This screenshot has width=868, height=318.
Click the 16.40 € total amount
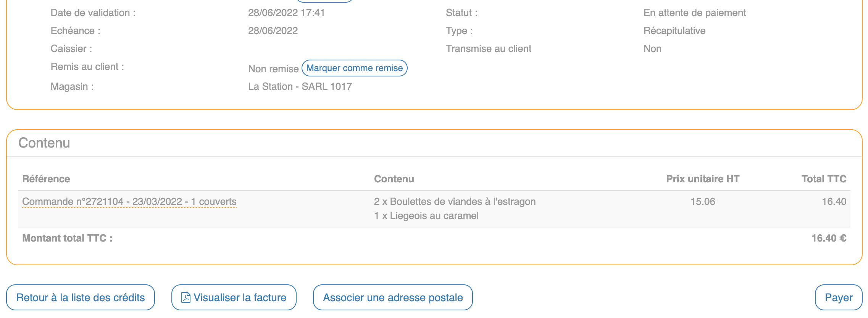point(829,238)
